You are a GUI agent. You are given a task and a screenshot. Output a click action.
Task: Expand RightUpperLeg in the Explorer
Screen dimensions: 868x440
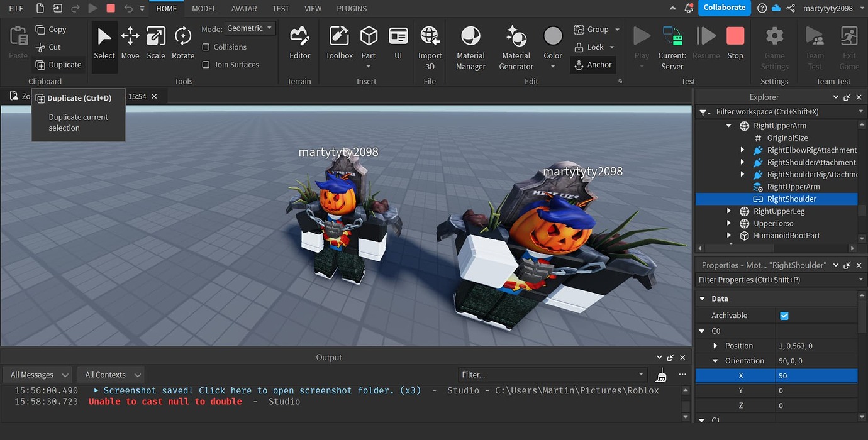(728, 211)
